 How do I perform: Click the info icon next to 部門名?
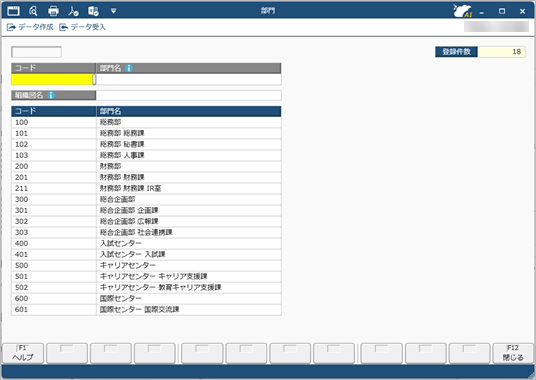click(129, 68)
